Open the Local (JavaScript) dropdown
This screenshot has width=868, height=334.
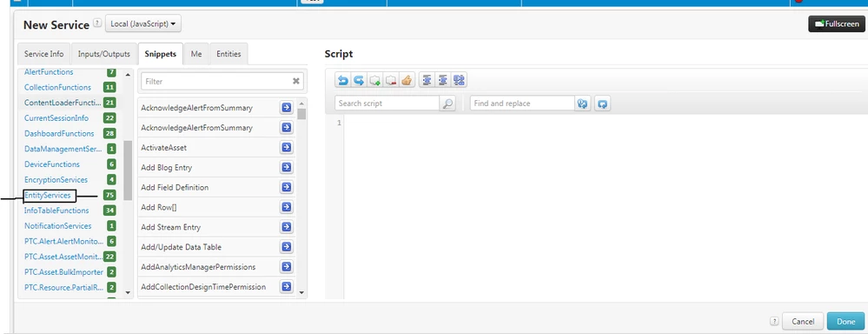[142, 23]
